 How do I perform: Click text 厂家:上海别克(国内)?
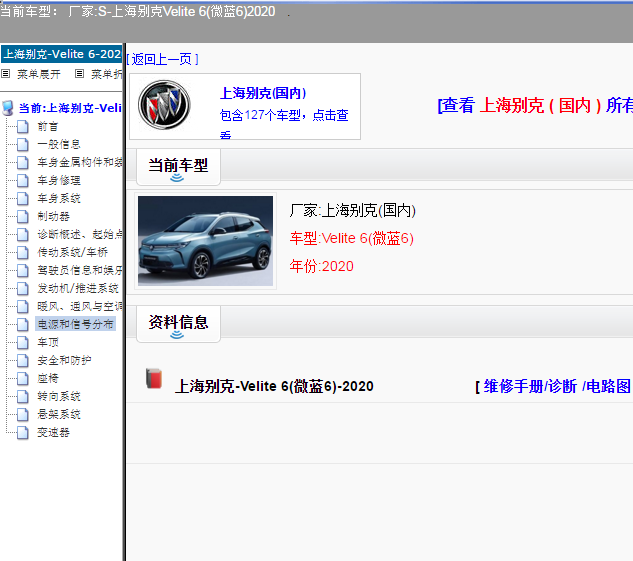[352, 210]
